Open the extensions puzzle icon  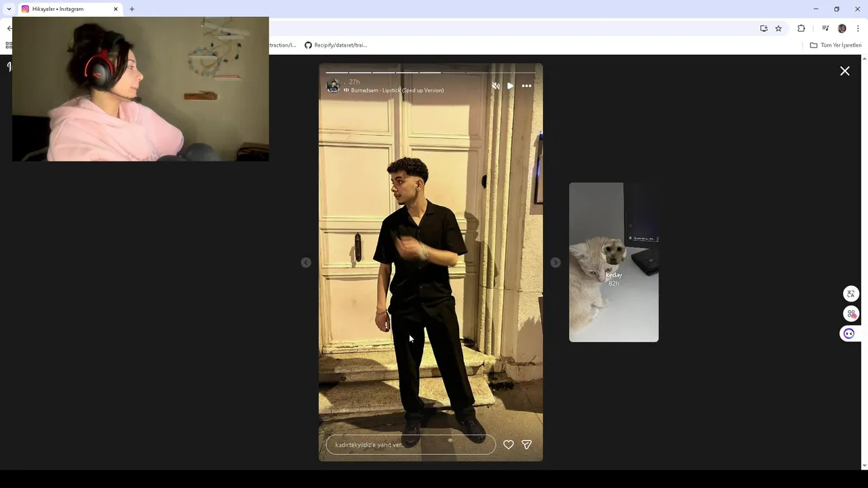click(801, 28)
